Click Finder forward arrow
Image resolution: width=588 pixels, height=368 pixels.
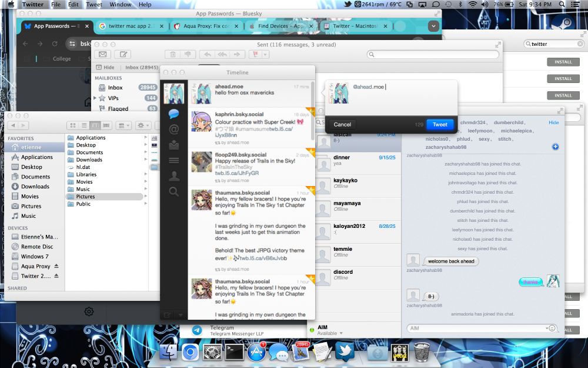click(24, 125)
